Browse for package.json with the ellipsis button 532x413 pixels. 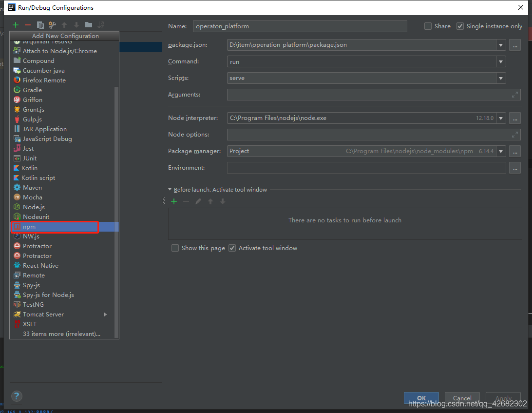[x=514, y=45]
